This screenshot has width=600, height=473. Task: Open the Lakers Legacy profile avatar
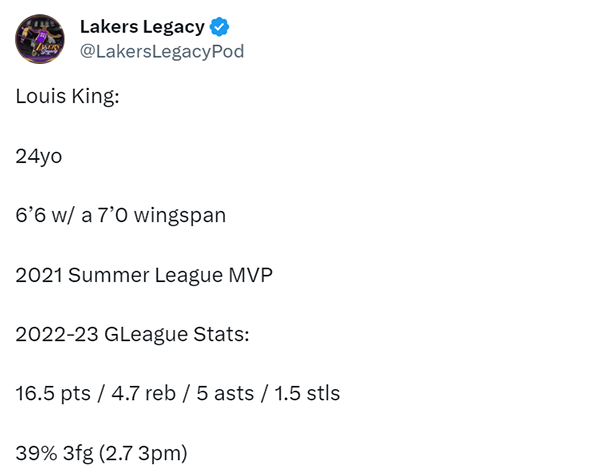pos(40,39)
